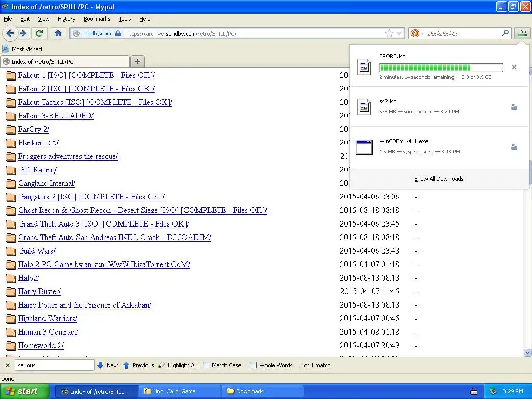Enable Match Case checkbox

[x=206, y=365]
